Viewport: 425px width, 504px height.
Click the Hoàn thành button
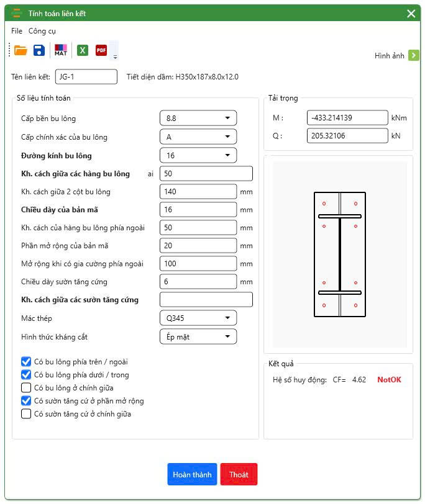pyautogui.click(x=192, y=474)
